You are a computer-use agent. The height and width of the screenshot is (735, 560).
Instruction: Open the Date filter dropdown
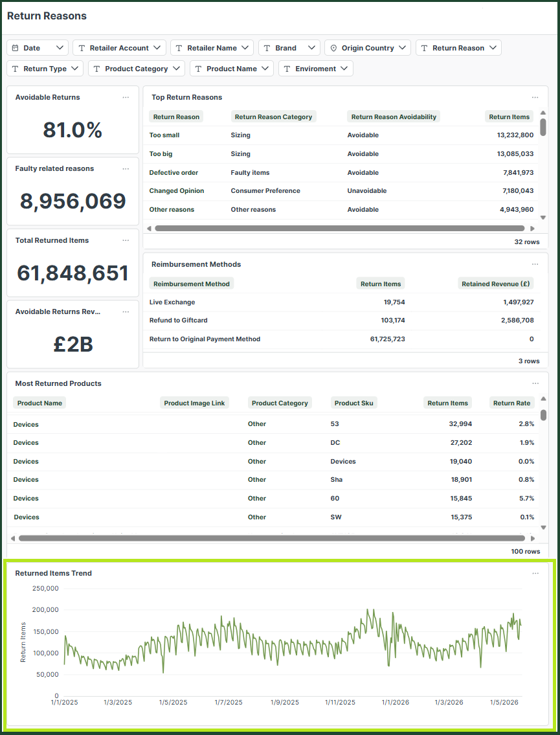38,48
